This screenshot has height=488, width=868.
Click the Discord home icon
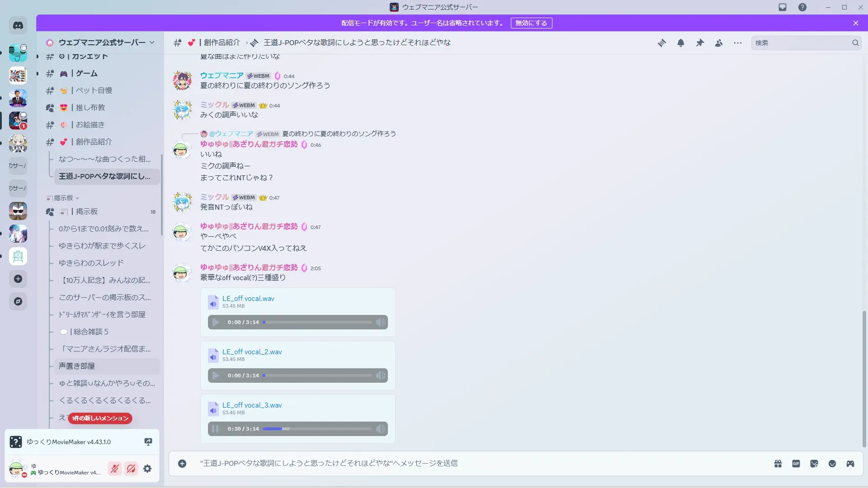(18, 26)
